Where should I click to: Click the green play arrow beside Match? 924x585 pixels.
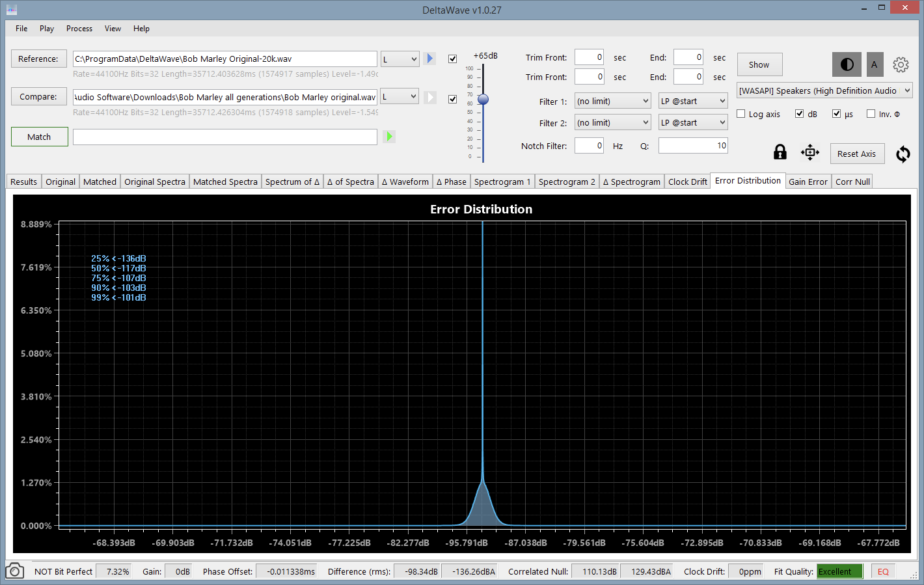389,137
